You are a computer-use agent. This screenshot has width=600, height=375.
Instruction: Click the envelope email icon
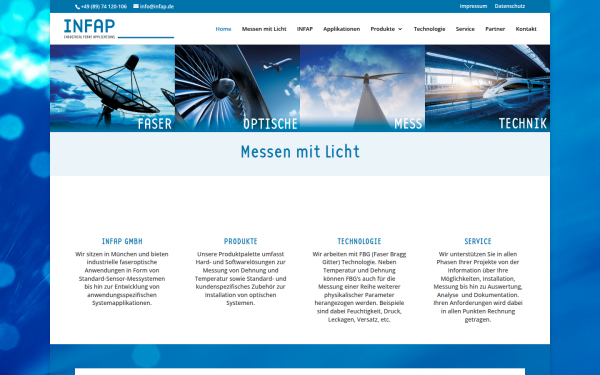tap(136, 6)
